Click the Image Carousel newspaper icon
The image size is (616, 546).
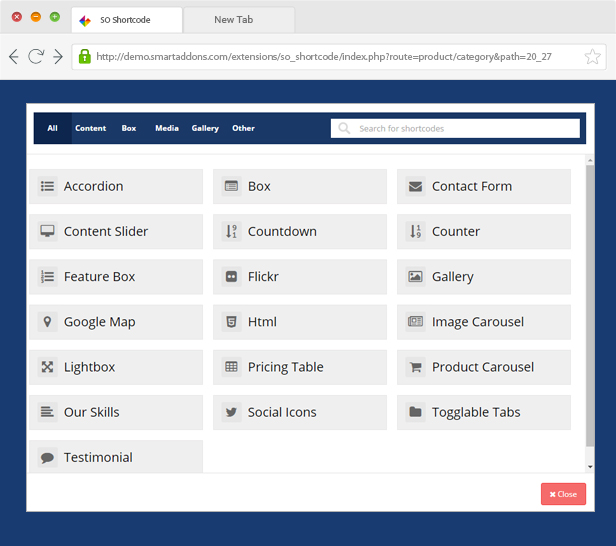point(415,322)
